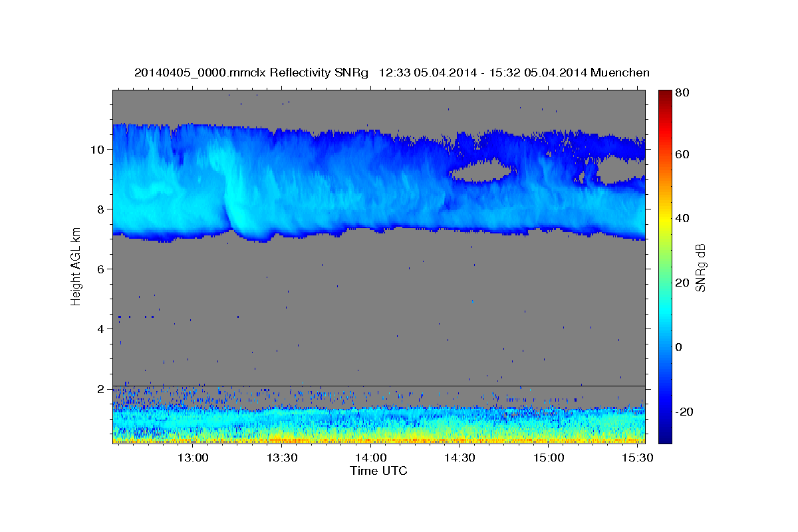
Task: Click the plot title text '20140405_0000.mmclx Reflectivity SNRg'
Action: click(x=251, y=72)
